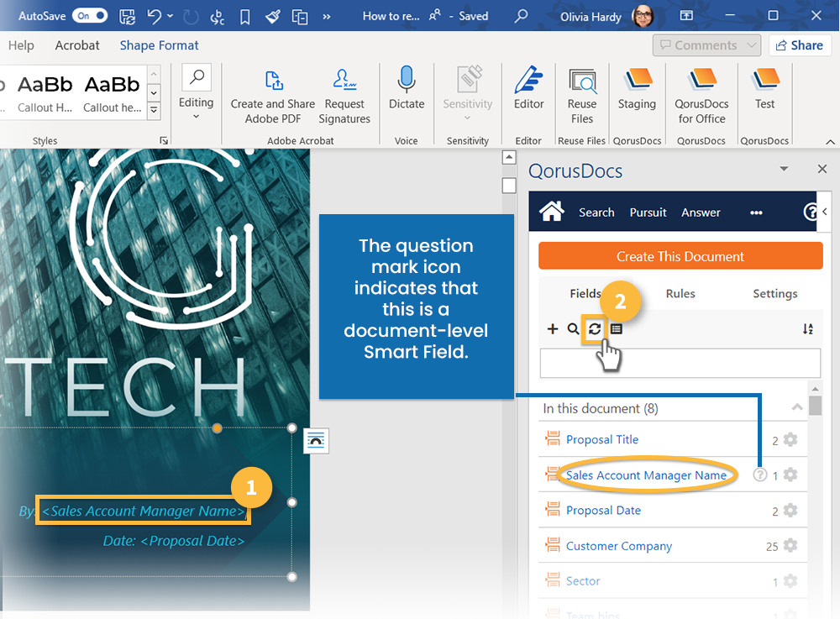Toggle the fields list view icon
This screenshot has width=840, height=619.
(x=617, y=328)
